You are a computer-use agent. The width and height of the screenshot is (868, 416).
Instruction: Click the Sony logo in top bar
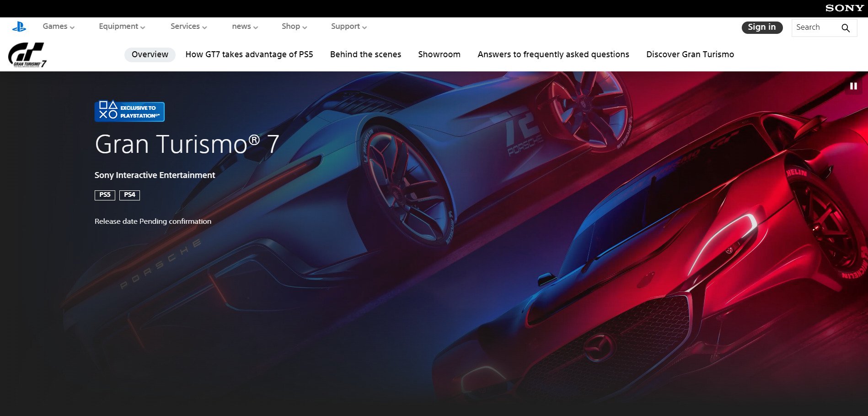pos(844,8)
